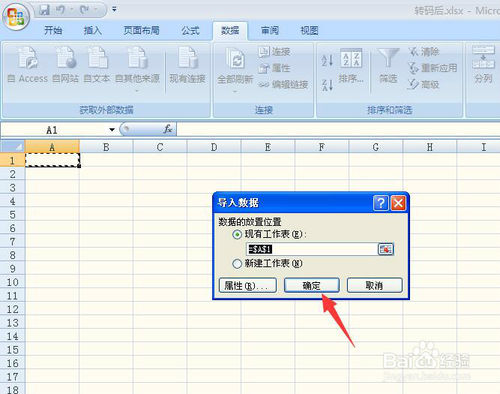
Task: Select the 新建工作表 radio button
Action: click(x=237, y=264)
